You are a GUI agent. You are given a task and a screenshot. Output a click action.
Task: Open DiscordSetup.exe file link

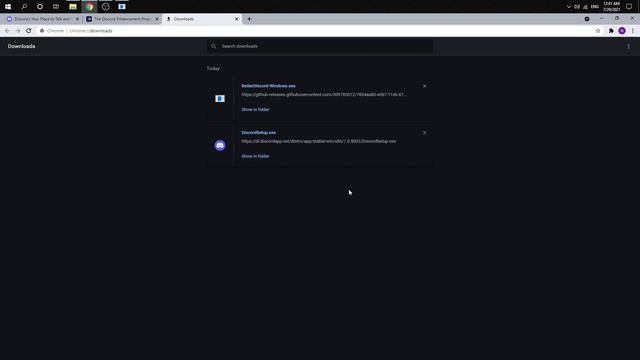click(258, 133)
